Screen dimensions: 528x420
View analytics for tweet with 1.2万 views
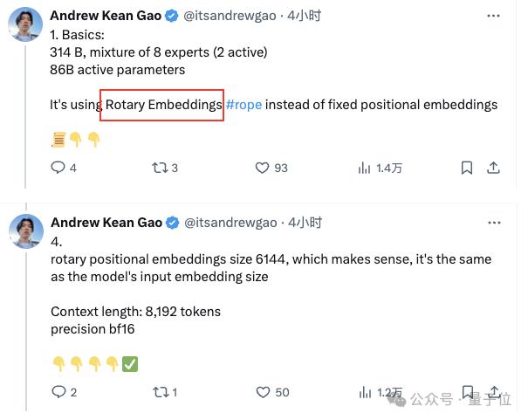[366, 392]
